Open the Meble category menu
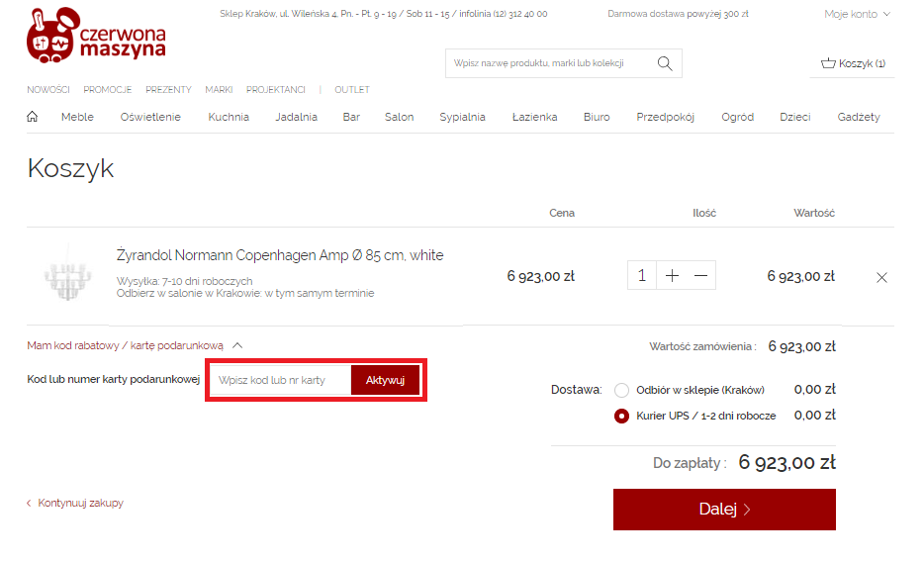The image size is (924, 562). click(x=77, y=117)
